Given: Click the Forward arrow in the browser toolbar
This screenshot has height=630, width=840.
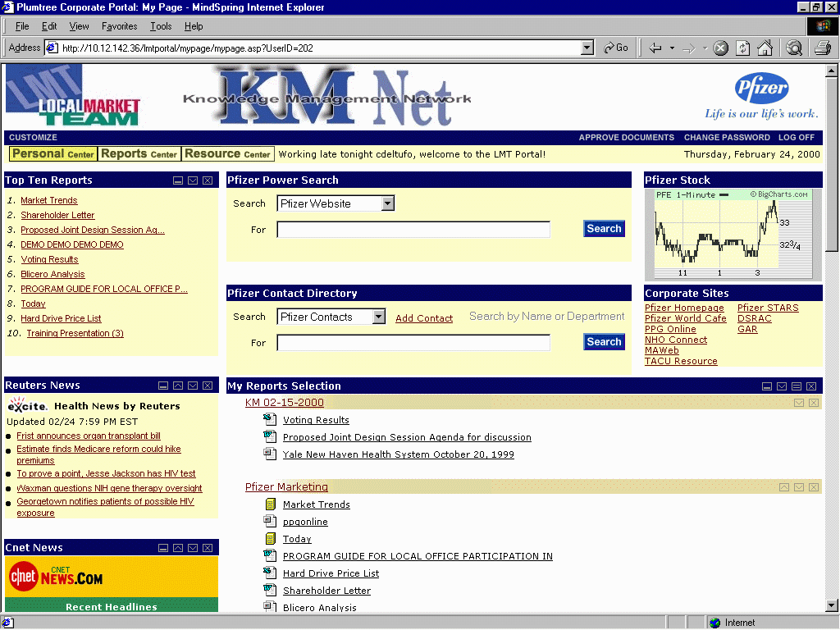Looking at the screenshot, I should (689, 48).
